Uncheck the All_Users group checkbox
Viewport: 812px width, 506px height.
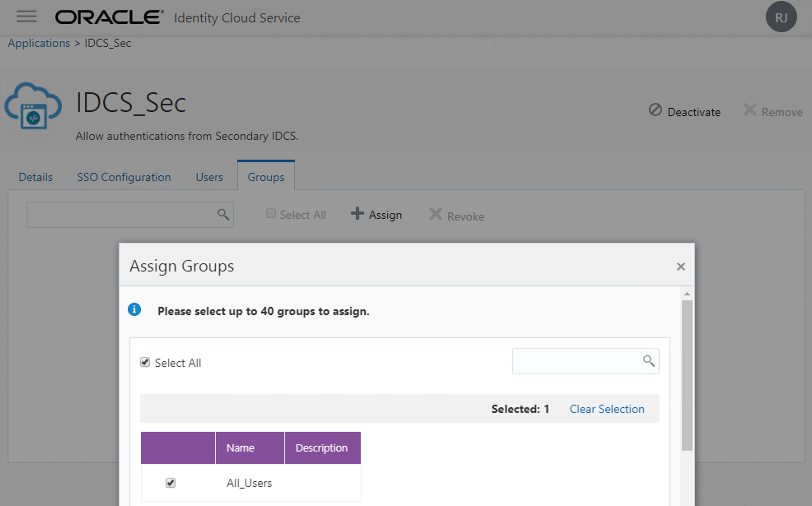pyautogui.click(x=170, y=483)
